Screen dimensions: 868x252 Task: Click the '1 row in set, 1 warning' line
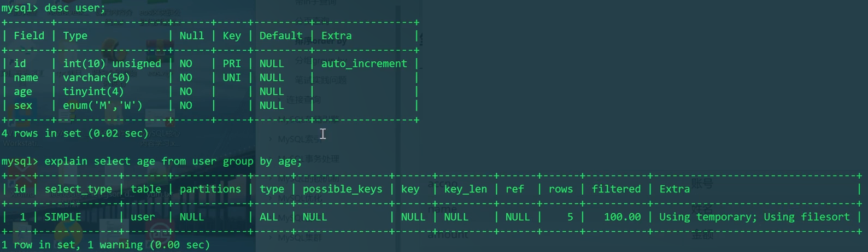105,245
